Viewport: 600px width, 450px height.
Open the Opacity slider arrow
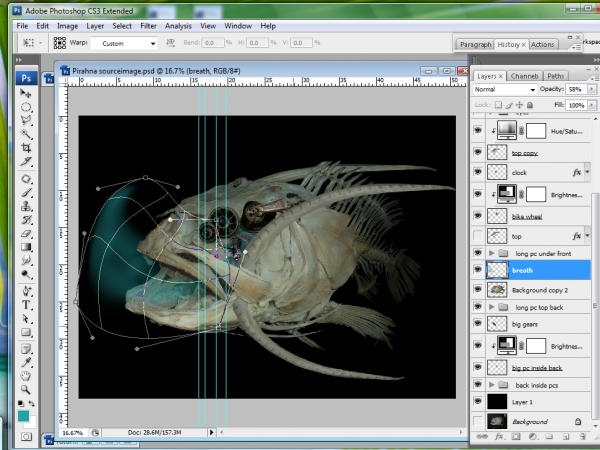coord(592,89)
